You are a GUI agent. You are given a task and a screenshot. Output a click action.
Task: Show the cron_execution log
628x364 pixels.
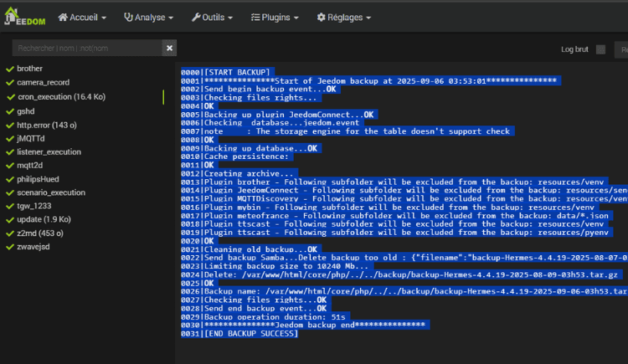(60, 97)
